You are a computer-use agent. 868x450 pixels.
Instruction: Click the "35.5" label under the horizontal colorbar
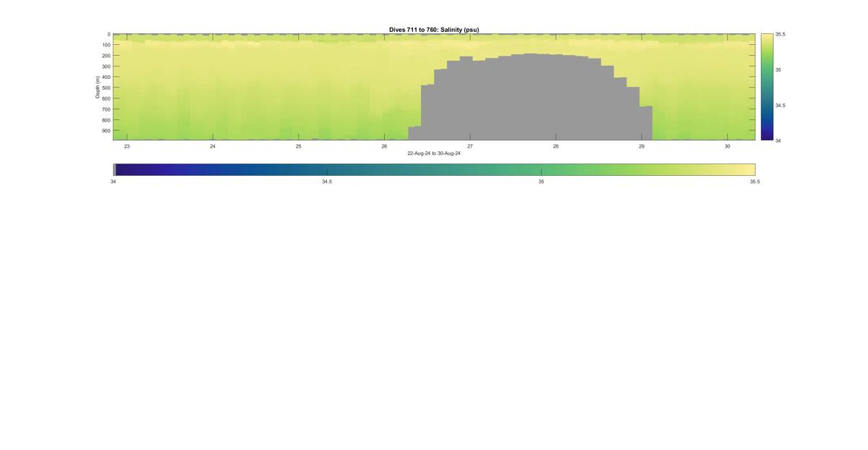pyautogui.click(x=755, y=182)
